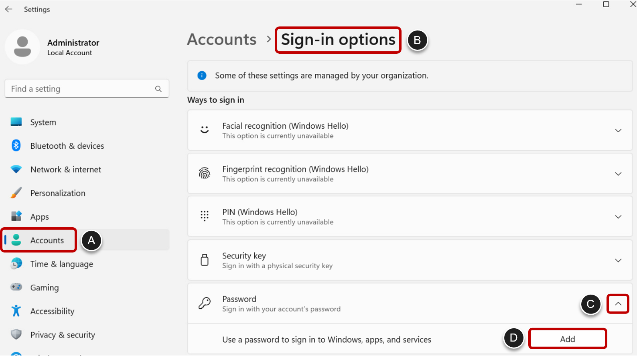
Task: Click the Gaming controller icon
Action: [16, 287]
